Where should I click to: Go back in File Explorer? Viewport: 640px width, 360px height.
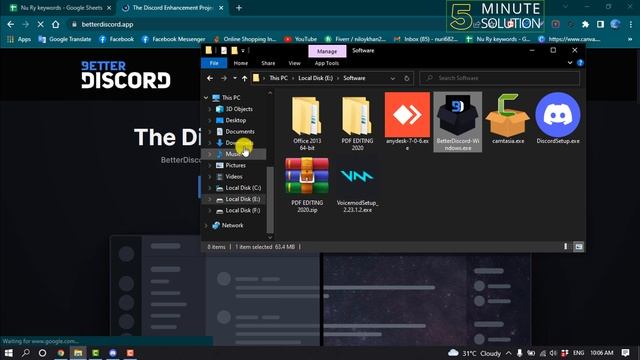210,78
